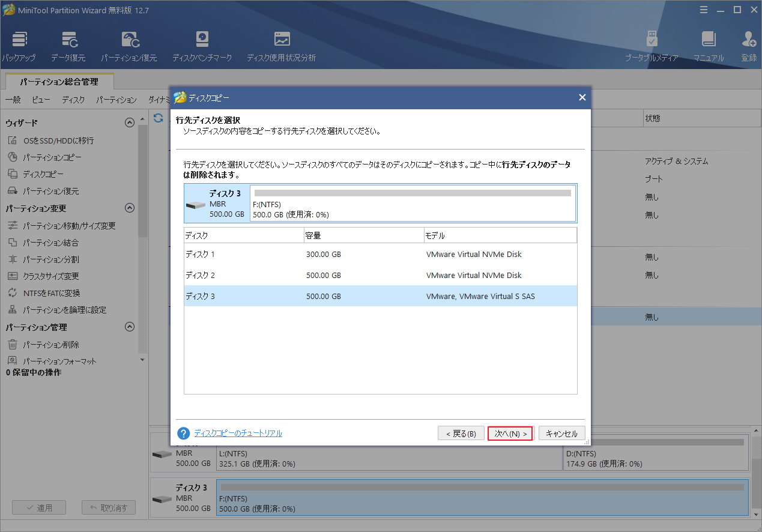The image size is (762, 532).
Task: Collapse the パーティション管理 section
Action: [x=129, y=327]
